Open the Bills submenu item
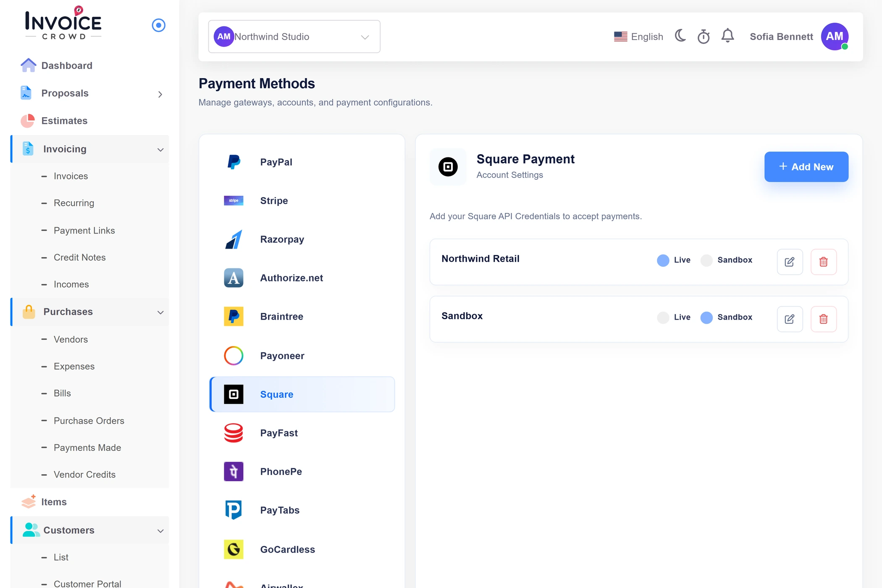 click(62, 393)
